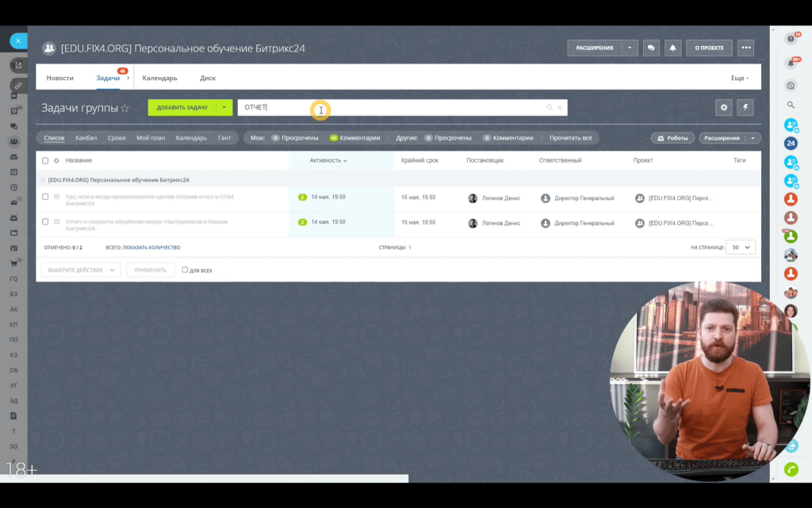Open the Диск tab

[x=208, y=78]
